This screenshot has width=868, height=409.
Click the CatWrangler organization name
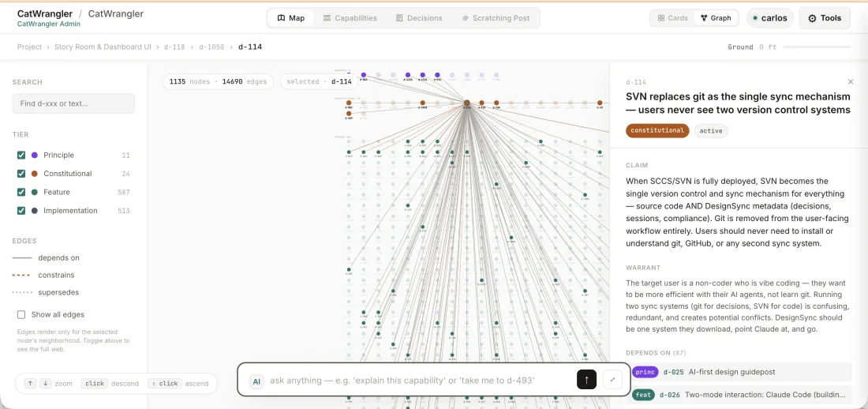[45, 14]
